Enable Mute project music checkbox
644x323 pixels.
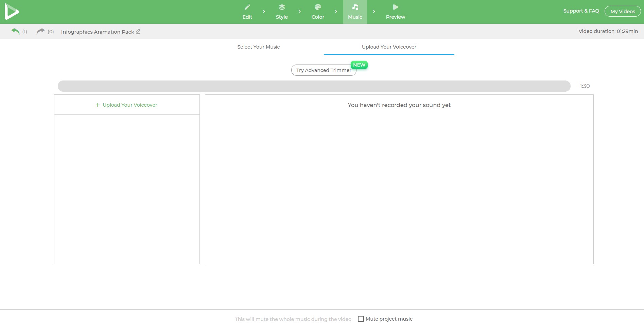361,319
